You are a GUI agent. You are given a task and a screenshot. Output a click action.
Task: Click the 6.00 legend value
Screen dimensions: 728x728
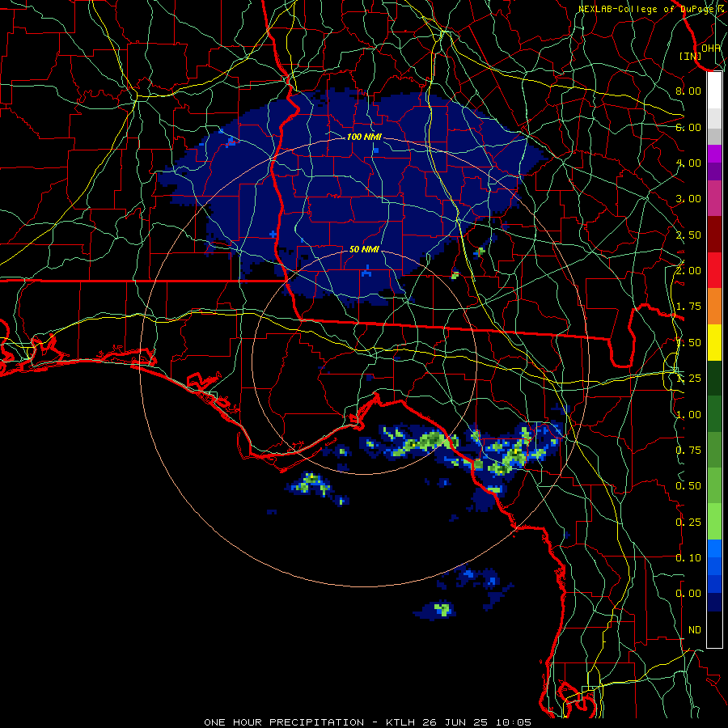click(x=688, y=127)
